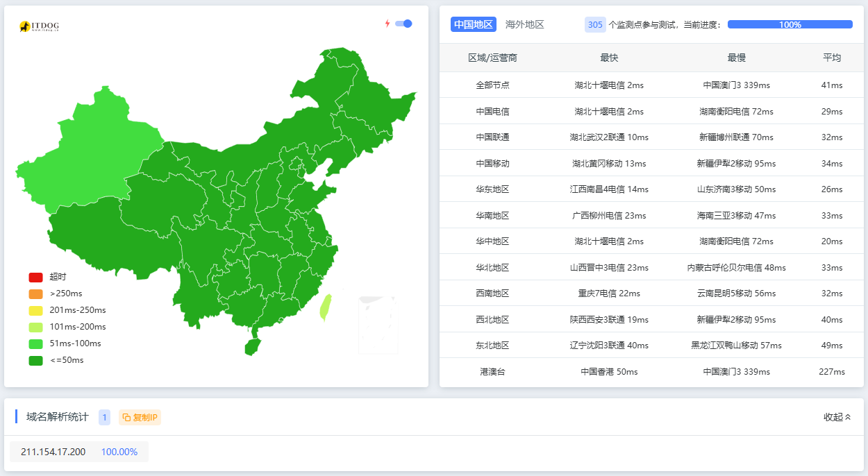Click the dark green <=50ms legend swatch
868x476 pixels.
(x=35, y=360)
